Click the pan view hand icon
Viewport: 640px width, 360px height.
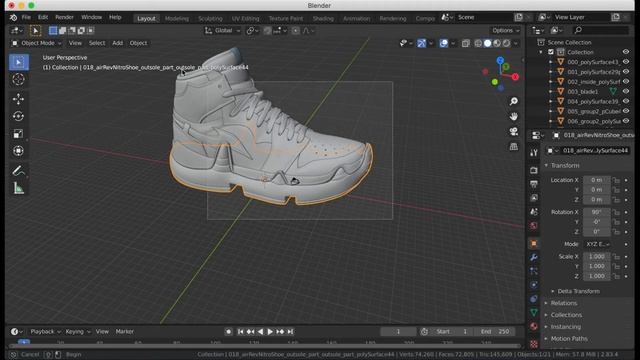[x=514, y=116]
